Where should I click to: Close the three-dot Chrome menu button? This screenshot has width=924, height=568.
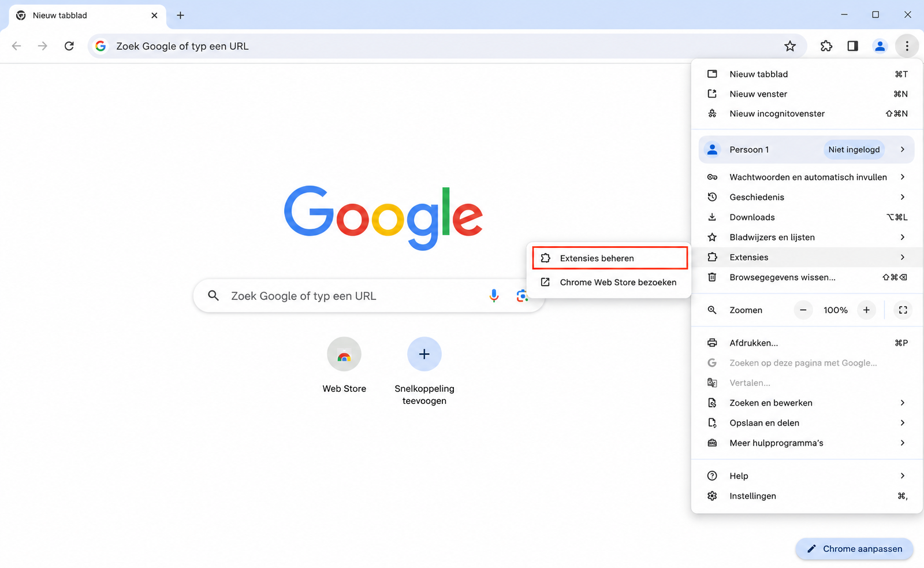(x=907, y=46)
